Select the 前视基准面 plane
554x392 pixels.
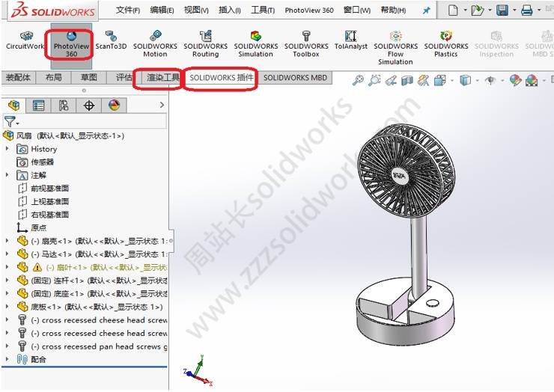pos(43,189)
